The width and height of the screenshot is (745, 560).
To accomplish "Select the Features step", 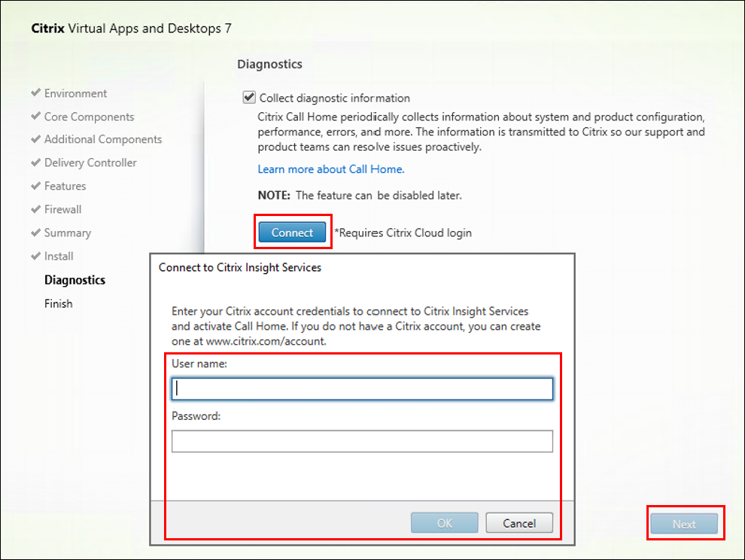I will (x=65, y=186).
